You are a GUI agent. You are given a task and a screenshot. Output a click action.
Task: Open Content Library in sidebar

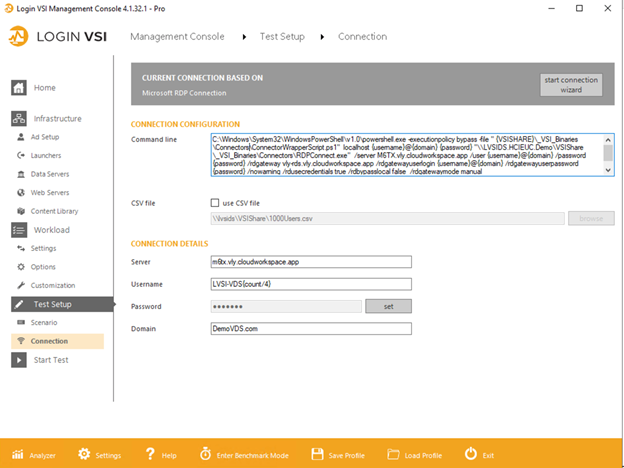[54, 211]
